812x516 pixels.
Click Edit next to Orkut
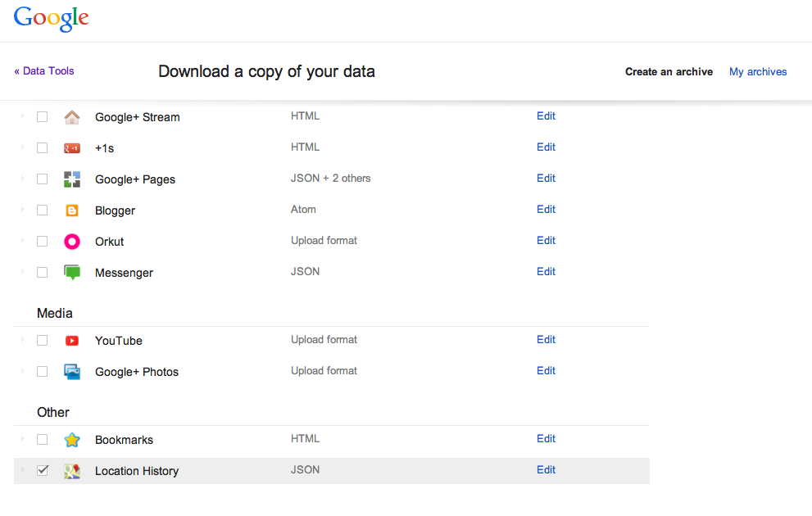546,240
